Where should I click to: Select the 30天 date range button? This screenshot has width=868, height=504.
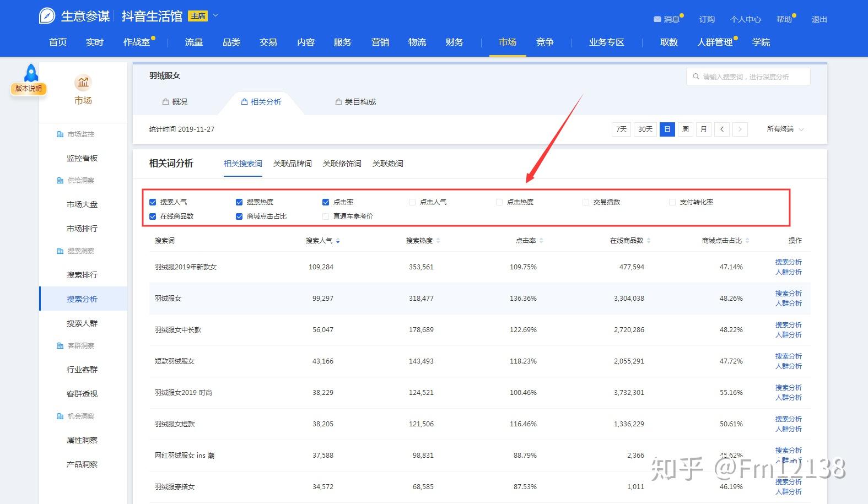coord(645,129)
